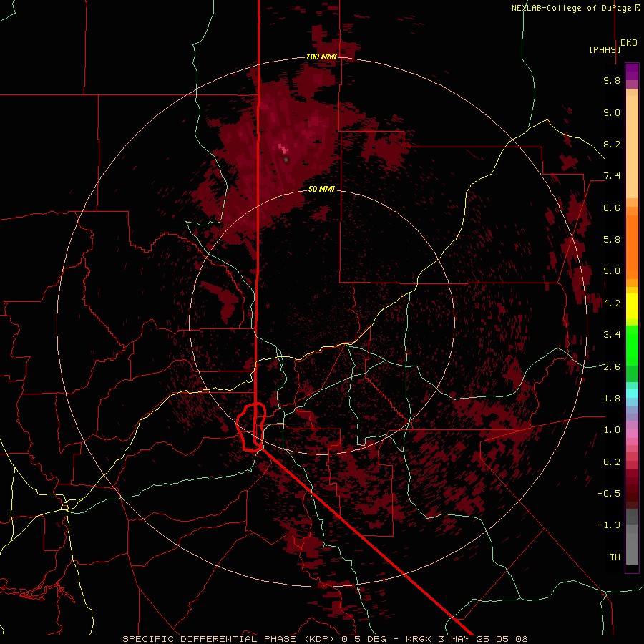Select the 5.8 value on the scale

(612, 240)
